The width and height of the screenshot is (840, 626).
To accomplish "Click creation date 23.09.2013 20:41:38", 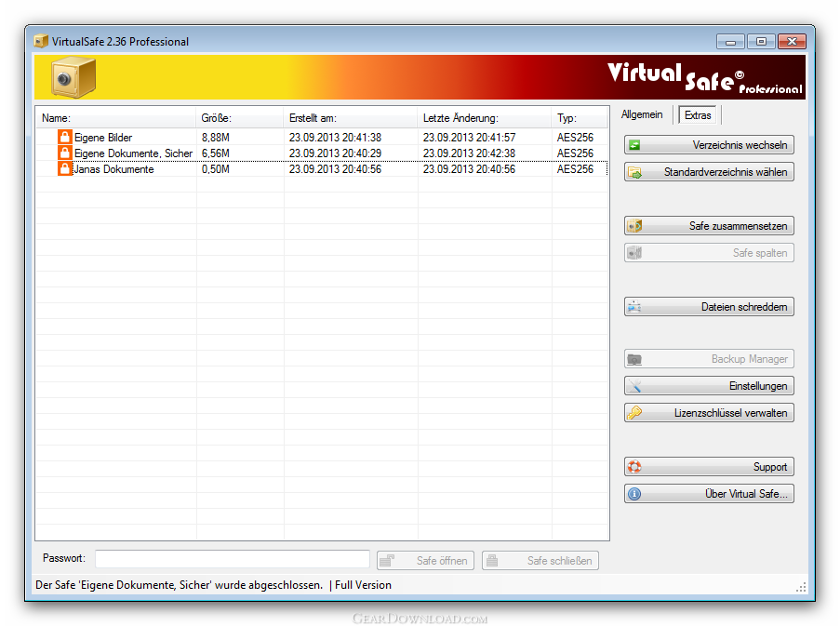I will [336, 138].
